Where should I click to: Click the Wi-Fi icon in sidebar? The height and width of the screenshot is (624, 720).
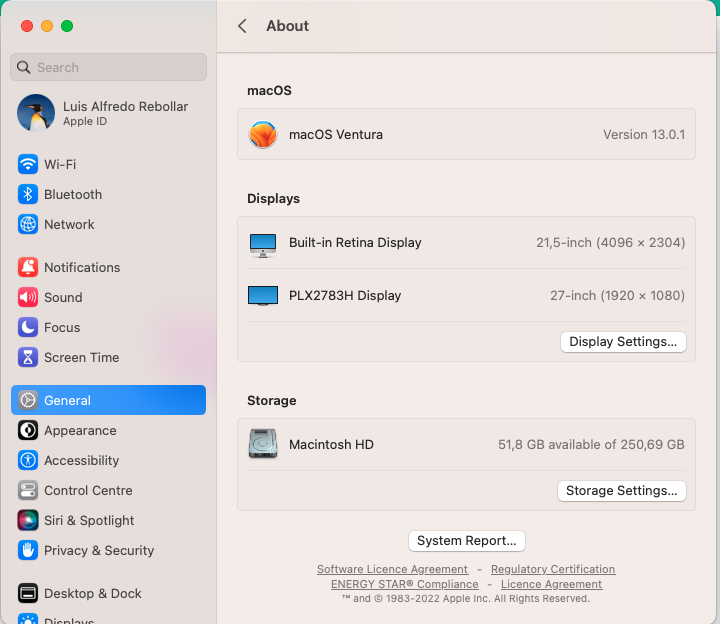28,164
